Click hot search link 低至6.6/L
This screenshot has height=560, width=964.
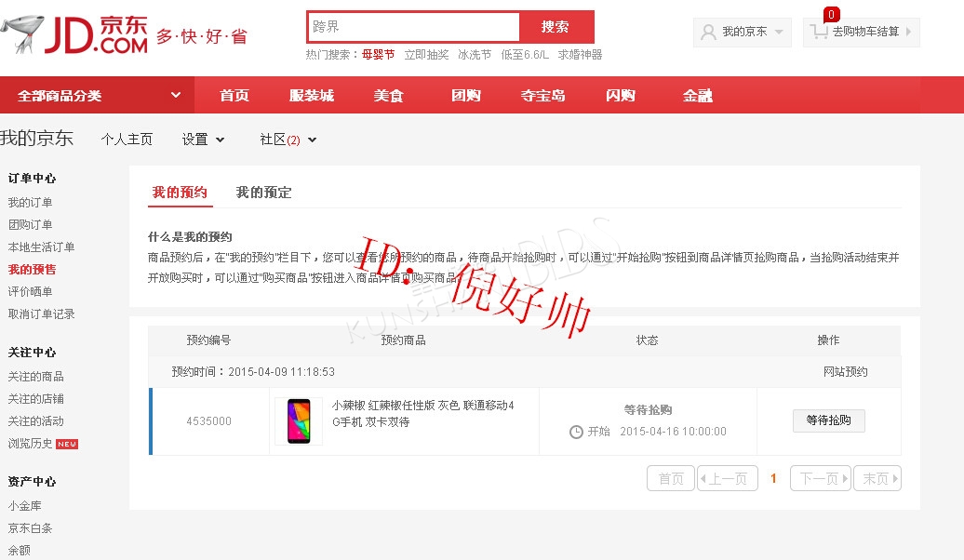click(525, 55)
